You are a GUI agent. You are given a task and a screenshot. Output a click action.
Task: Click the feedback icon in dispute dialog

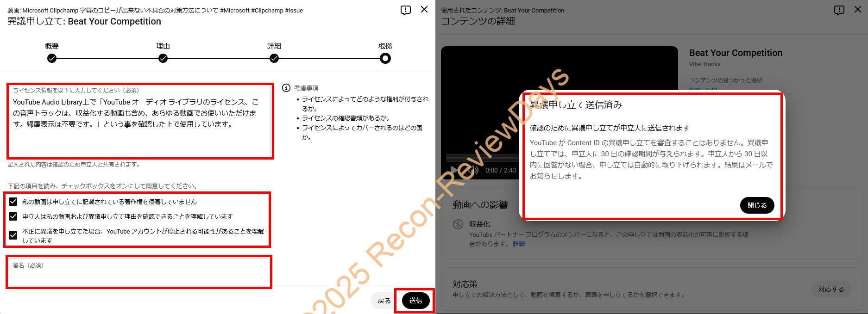tap(405, 10)
